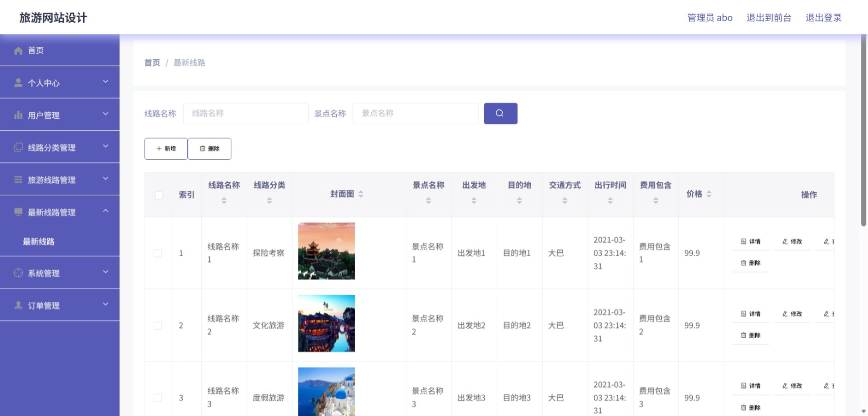
Task: Sort by 封面图 column arrows
Action: tap(361, 194)
